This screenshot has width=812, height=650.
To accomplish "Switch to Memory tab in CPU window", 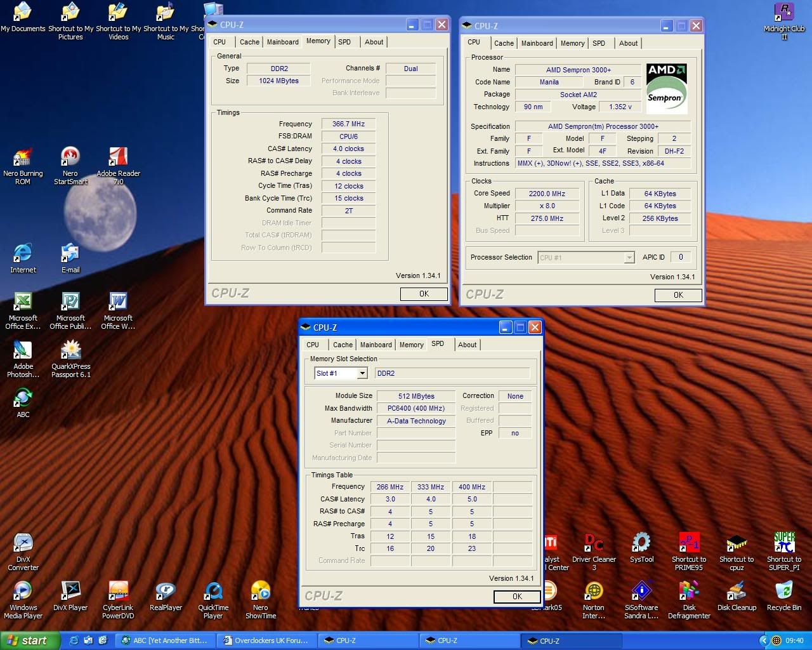I will [x=572, y=43].
